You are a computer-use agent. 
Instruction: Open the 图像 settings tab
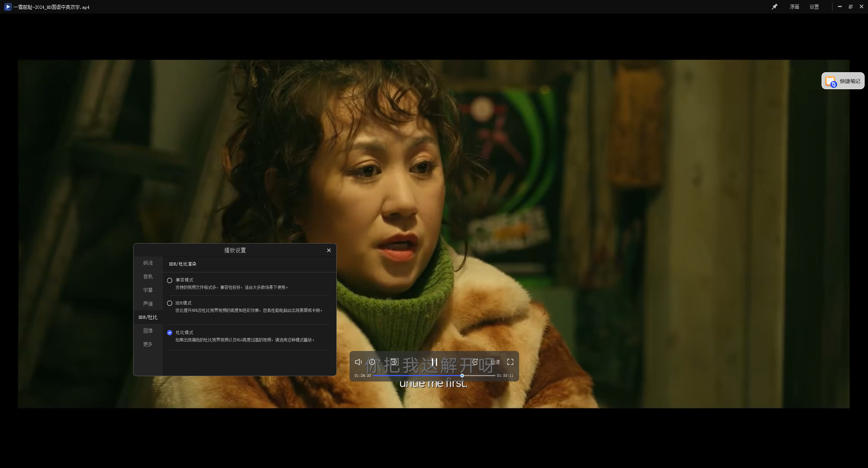click(148, 331)
